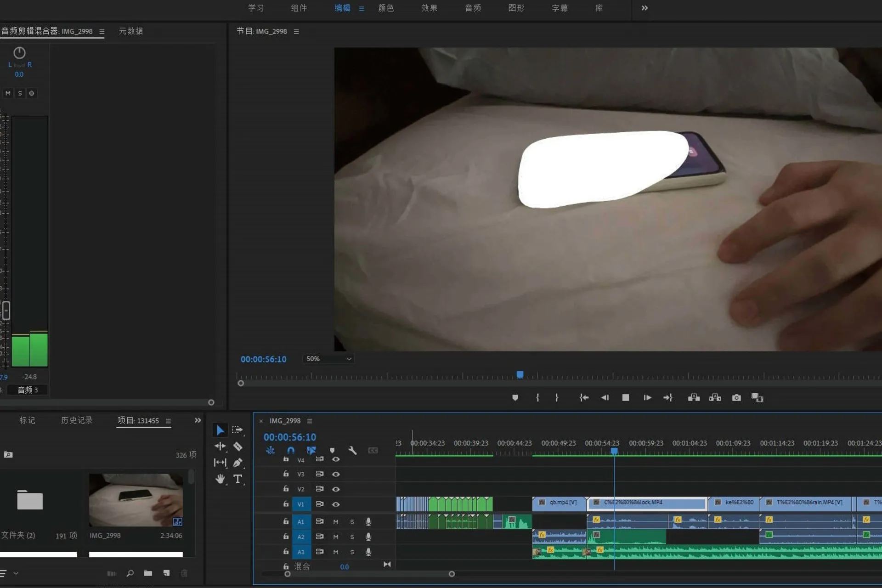This screenshot has height=588, width=882.
Task: Select IMG_2998 sequence thumbnail in project bin
Action: [x=136, y=500]
